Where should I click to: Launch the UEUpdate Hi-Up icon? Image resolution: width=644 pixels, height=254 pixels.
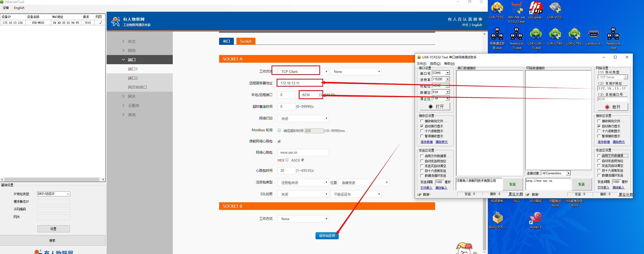(536, 10)
